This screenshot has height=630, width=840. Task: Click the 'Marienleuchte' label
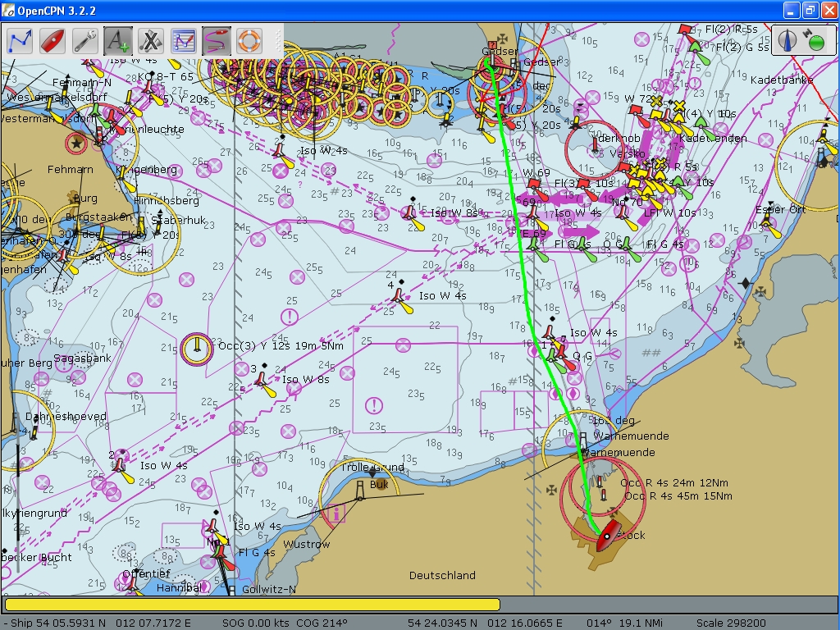[x=147, y=129]
